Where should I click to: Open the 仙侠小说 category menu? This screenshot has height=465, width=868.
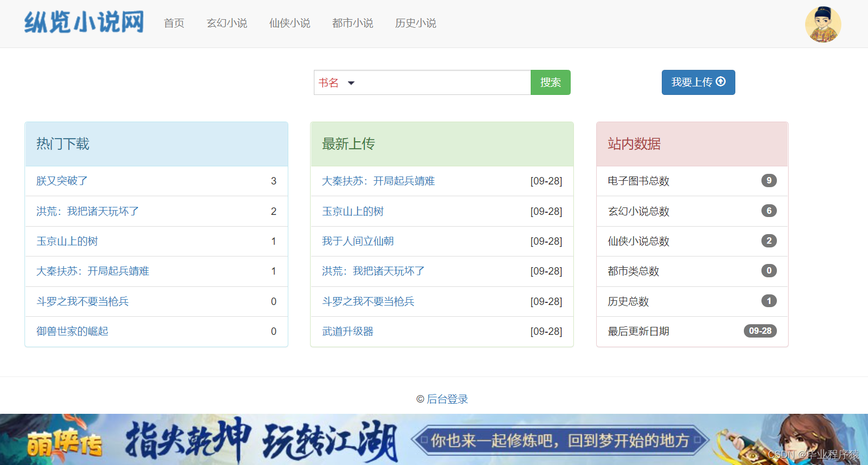[290, 23]
